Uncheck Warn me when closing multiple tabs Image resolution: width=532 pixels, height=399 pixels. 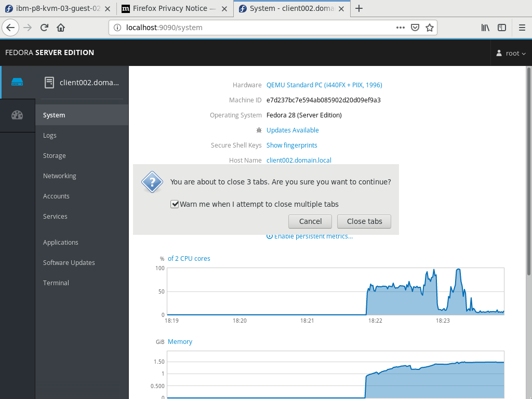point(175,204)
